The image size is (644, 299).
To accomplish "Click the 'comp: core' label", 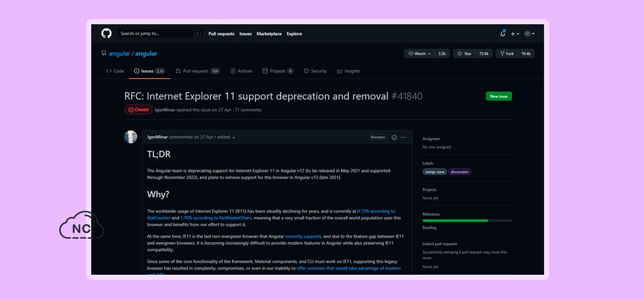I will click(x=434, y=172).
